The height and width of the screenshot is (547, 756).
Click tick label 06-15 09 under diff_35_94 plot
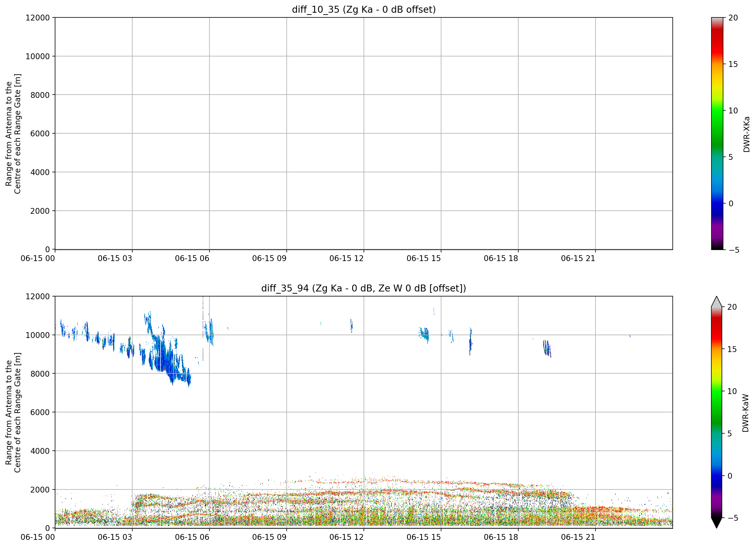[x=269, y=537]
